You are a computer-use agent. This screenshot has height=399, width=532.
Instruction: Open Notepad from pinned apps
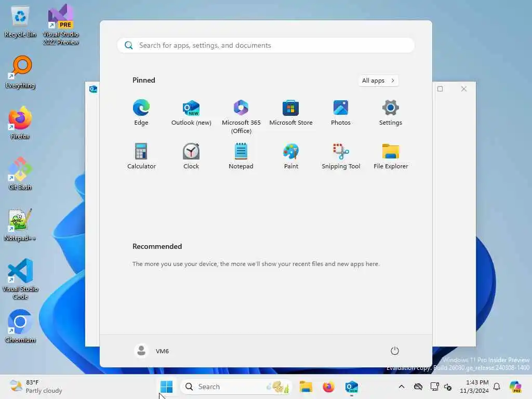241,156
